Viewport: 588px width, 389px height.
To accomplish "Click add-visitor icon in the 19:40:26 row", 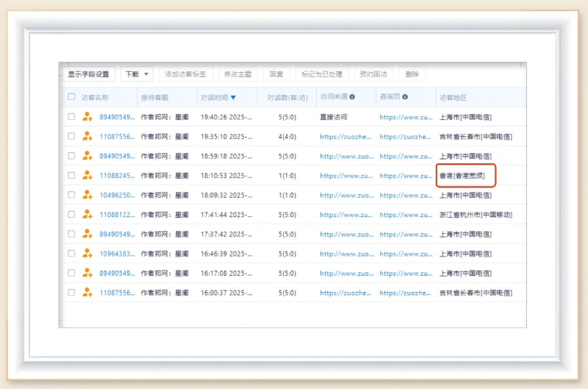I will point(88,117).
